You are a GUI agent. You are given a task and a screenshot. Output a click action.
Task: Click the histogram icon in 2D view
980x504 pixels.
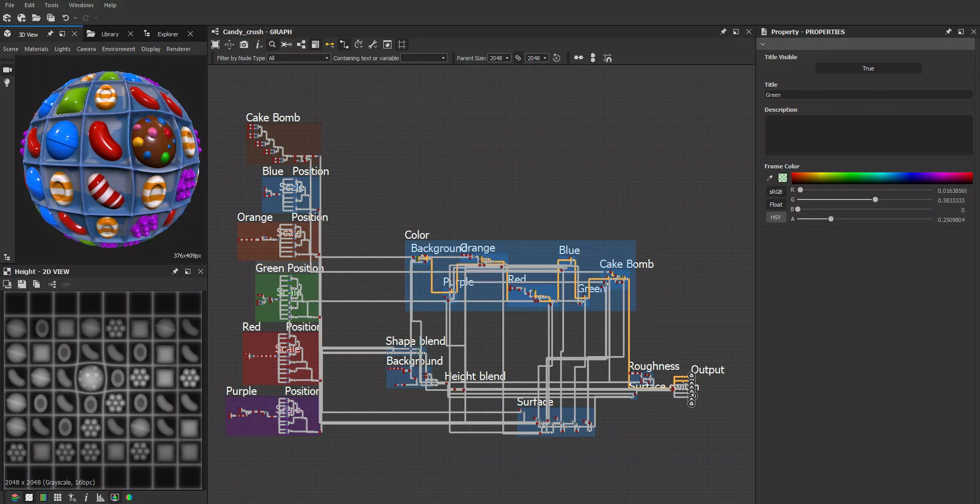(100, 497)
